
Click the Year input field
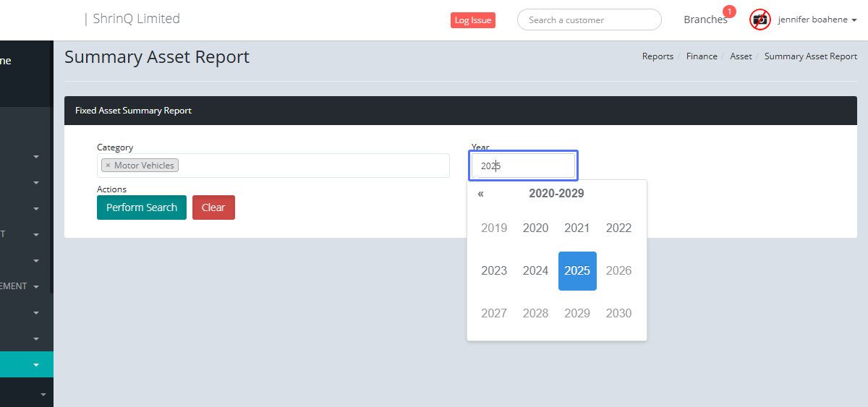pos(524,166)
